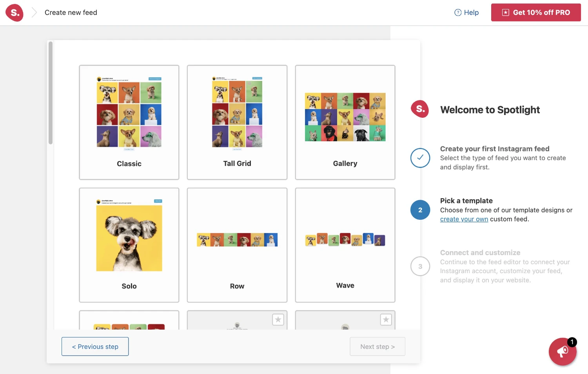
Task: Click the PRO star badge on the right bottom template
Action: 386,319
